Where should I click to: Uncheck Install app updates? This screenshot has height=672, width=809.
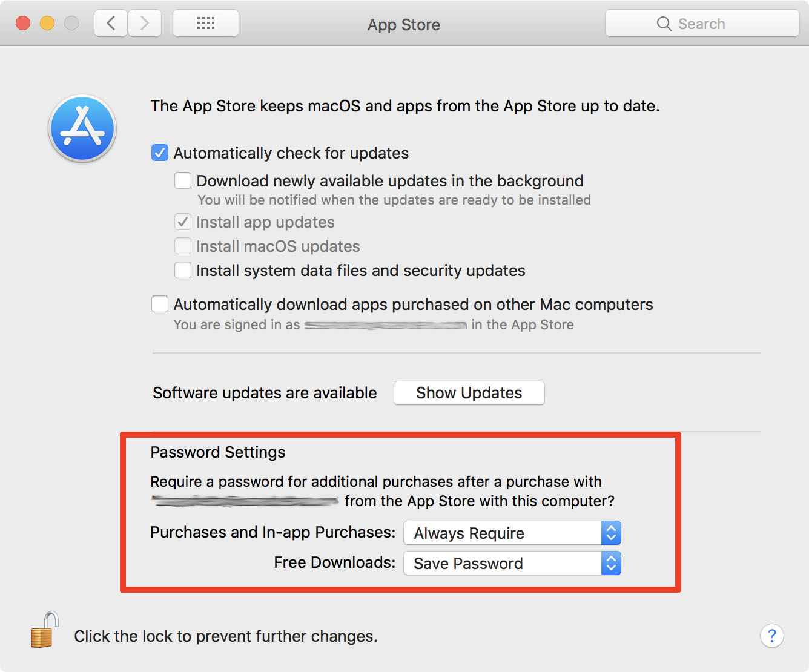[182, 222]
